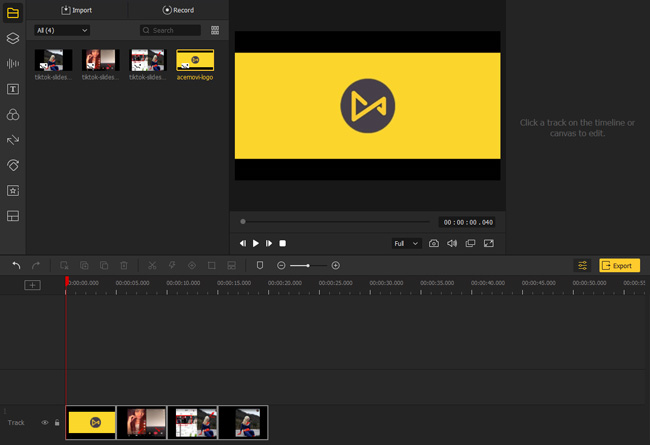Viewport: 650px width, 445px height.
Task: Open timeline settings sliders icon
Action: click(582, 265)
